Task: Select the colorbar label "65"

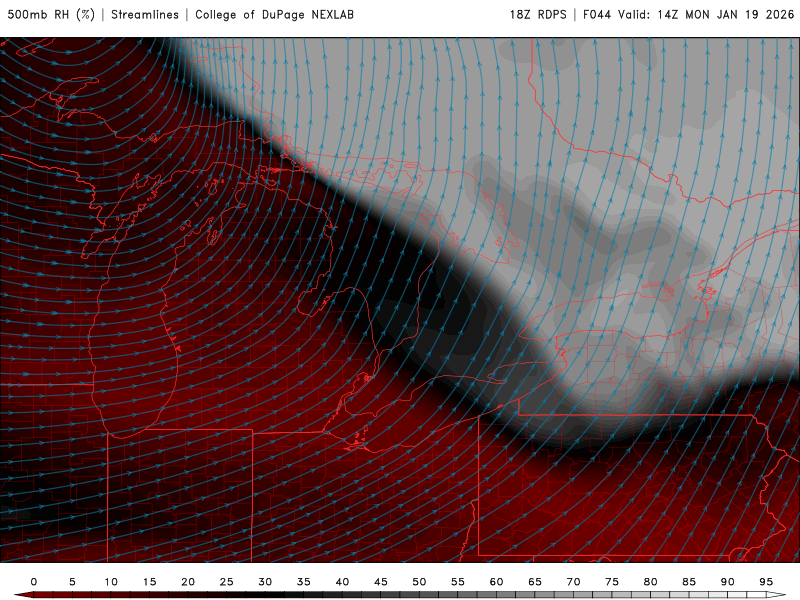Action: point(535,582)
